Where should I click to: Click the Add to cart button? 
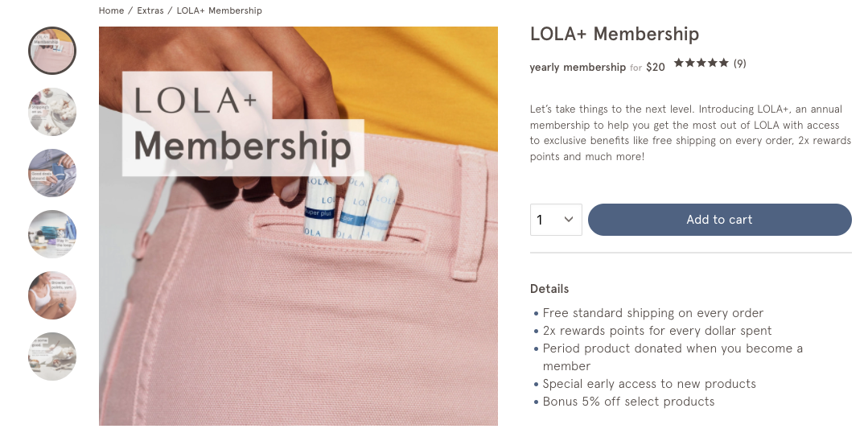(x=719, y=220)
